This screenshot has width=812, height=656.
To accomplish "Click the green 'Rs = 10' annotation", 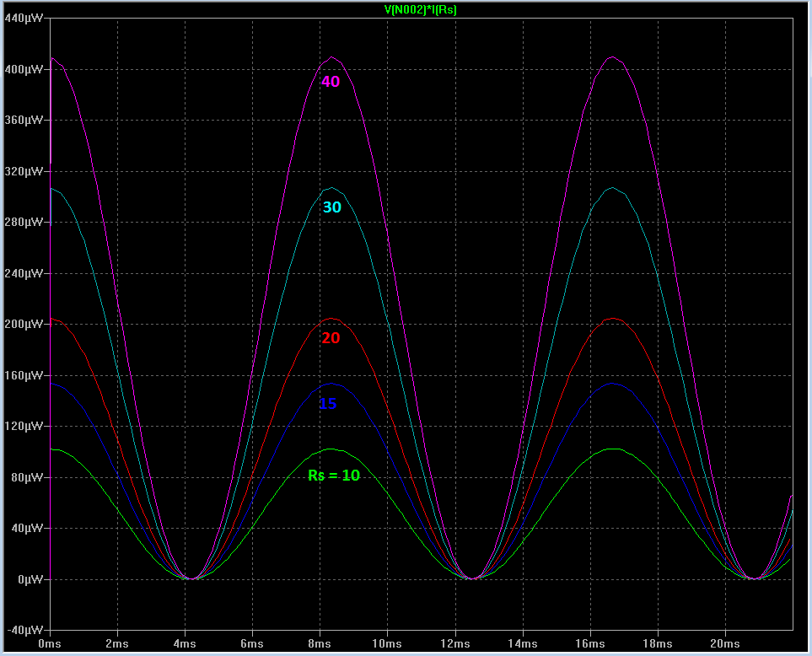I will (x=334, y=476).
